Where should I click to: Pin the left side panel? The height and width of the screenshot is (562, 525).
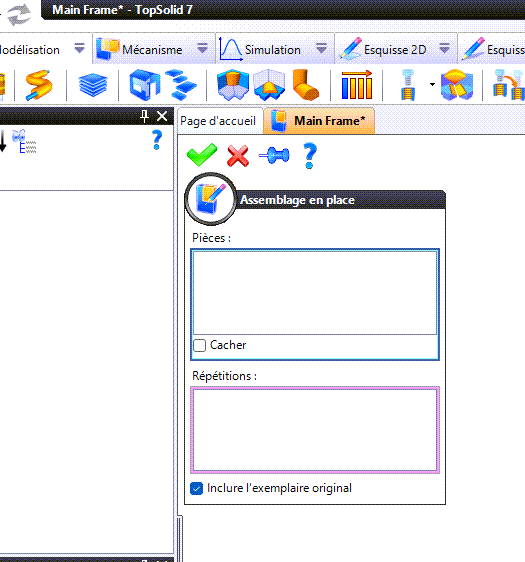point(144,116)
